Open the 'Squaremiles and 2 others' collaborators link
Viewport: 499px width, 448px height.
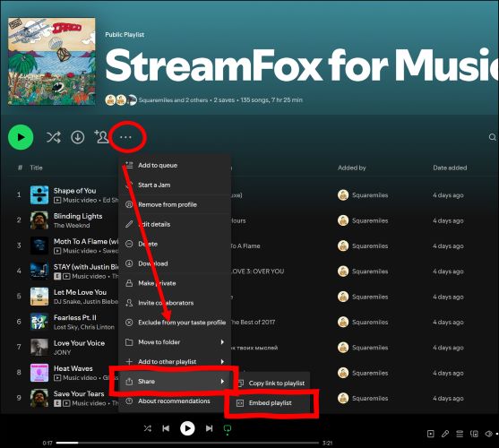[173, 100]
